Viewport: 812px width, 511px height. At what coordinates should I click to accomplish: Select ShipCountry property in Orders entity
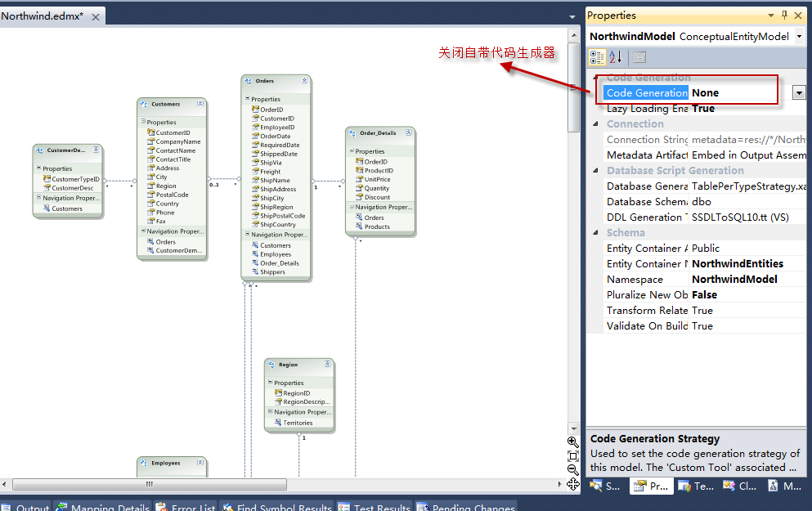pos(277,224)
